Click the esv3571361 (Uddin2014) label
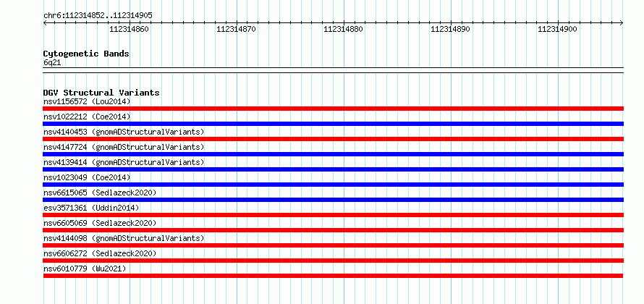Image resolution: width=644 pixels, height=304 pixels. coord(91,208)
